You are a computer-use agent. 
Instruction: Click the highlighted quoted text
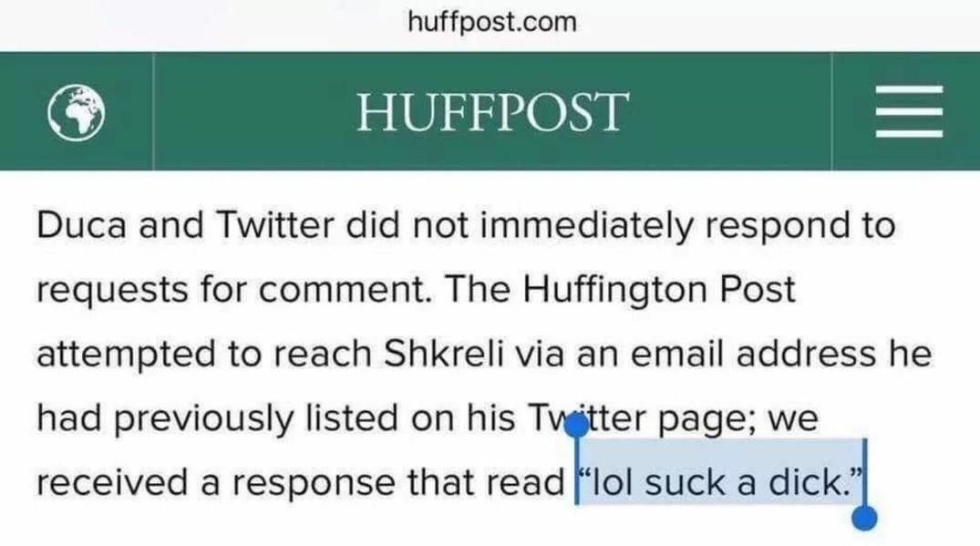(720, 483)
